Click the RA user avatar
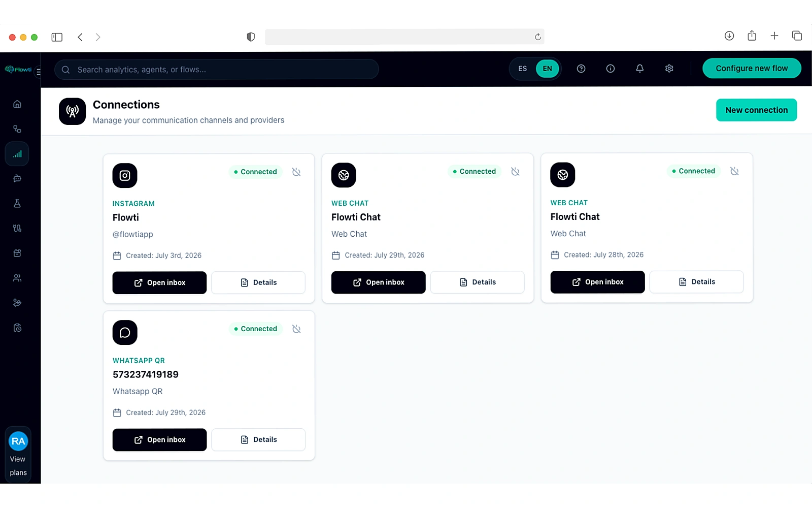The height and width of the screenshot is (508, 812). pos(18,441)
